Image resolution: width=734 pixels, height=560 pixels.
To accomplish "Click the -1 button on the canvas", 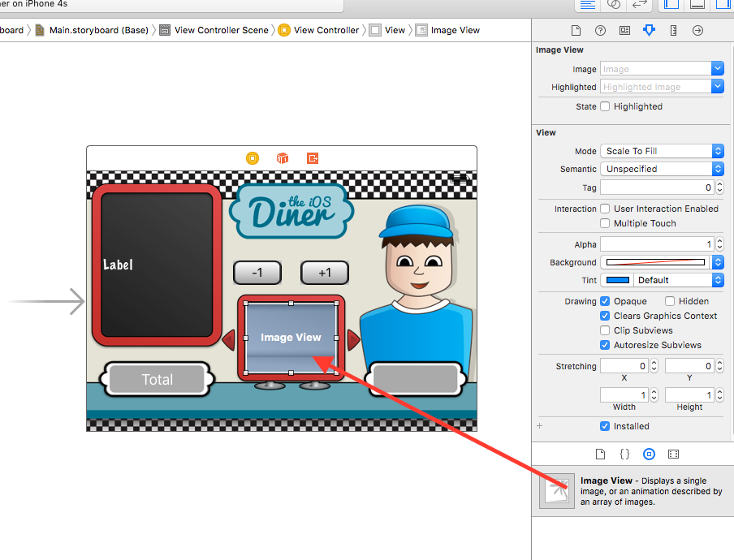I will pyautogui.click(x=257, y=273).
